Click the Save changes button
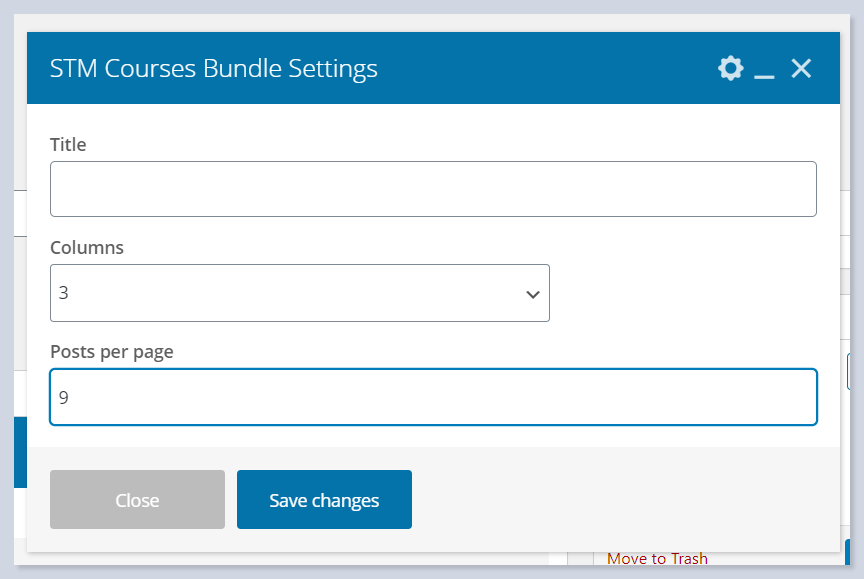The width and height of the screenshot is (864, 579). 324,500
